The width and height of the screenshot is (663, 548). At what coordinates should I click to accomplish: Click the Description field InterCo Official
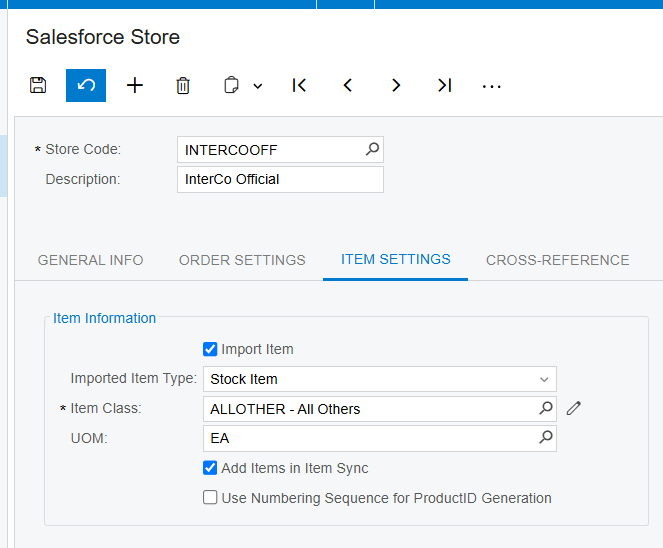(x=280, y=179)
